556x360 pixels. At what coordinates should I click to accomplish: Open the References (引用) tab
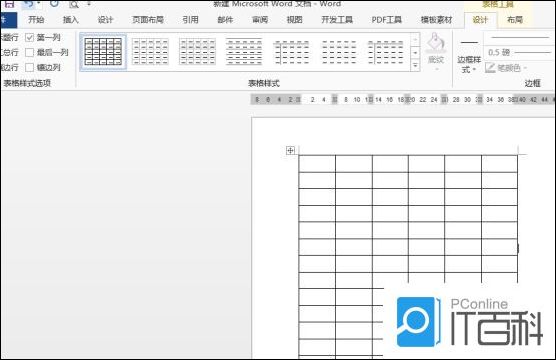[x=190, y=20]
